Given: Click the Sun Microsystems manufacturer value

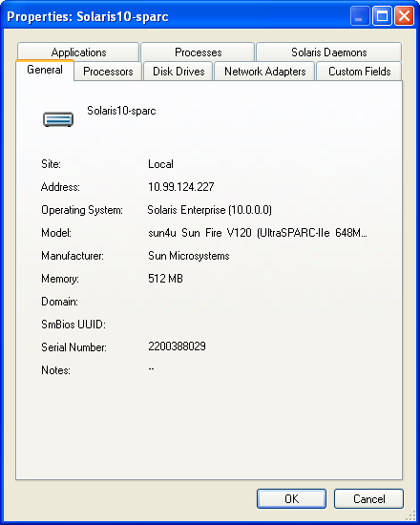Looking at the screenshot, I should pos(189,256).
